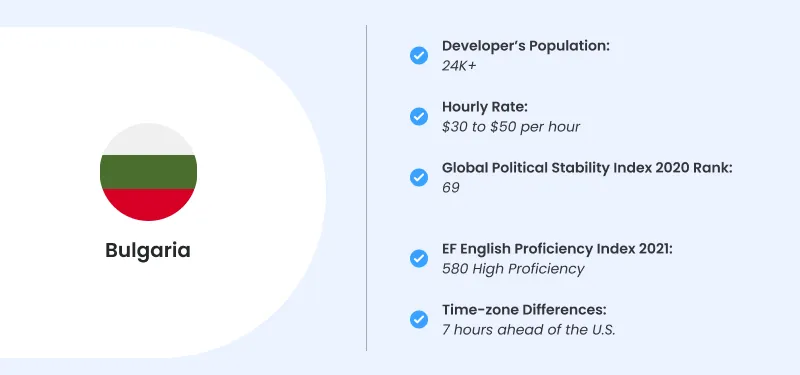Click the checkmark beside Global Political Stability Index
The image size is (800, 375).
(419, 178)
